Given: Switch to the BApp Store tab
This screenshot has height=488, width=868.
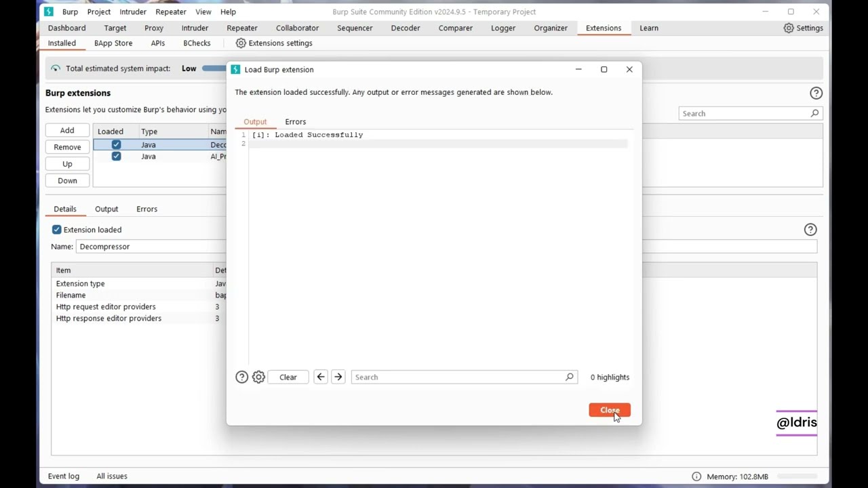Looking at the screenshot, I should point(113,43).
